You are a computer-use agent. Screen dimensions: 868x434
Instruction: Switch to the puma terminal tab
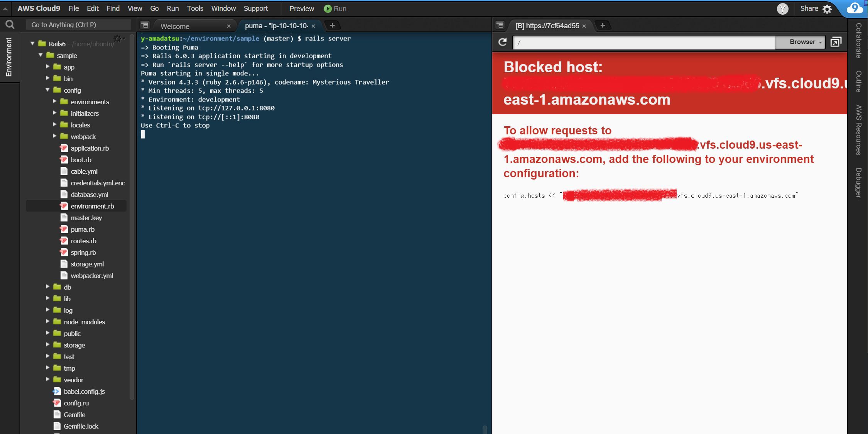pos(277,26)
